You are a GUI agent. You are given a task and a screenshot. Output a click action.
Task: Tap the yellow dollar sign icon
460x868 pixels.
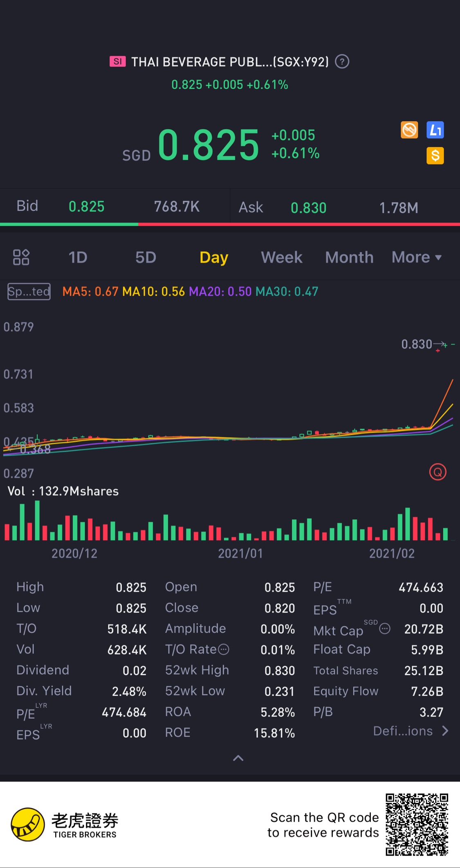pyautogui.click(x=435, y=156)
